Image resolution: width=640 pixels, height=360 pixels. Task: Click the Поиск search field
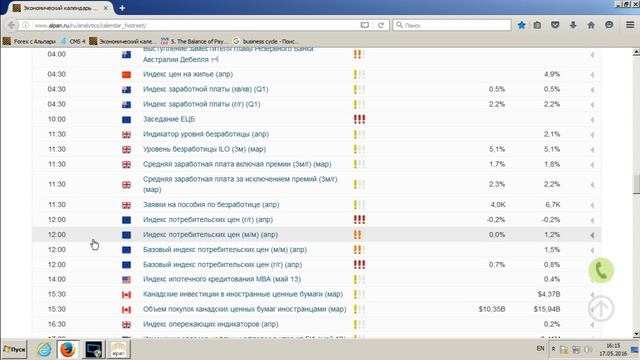pos(453,25)
